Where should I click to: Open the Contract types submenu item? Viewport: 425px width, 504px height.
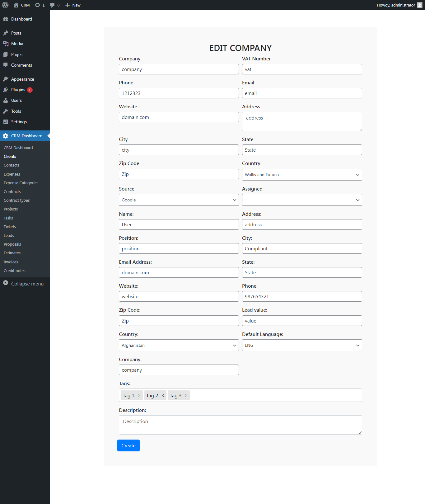coord(17,200)
